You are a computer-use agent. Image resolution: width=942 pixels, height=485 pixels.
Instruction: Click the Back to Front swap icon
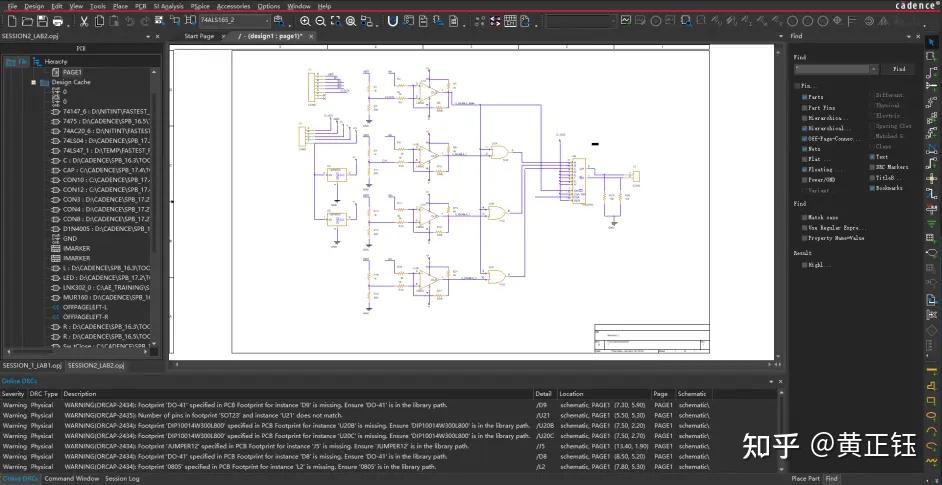point(494,21)
